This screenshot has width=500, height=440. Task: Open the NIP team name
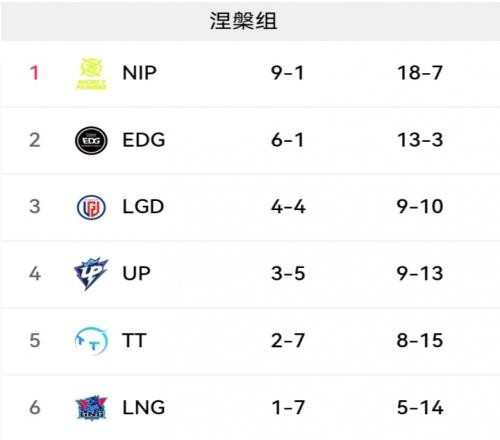point(139,73)
